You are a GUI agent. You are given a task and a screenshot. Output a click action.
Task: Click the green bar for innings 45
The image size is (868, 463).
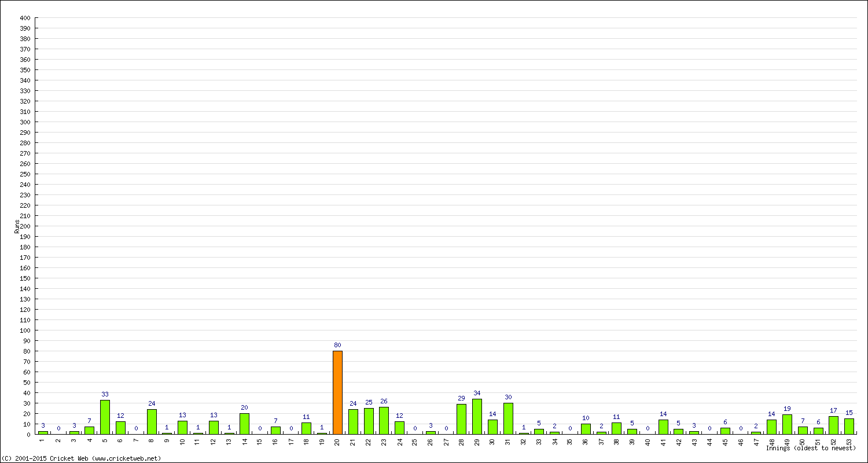tap(725, 431)
